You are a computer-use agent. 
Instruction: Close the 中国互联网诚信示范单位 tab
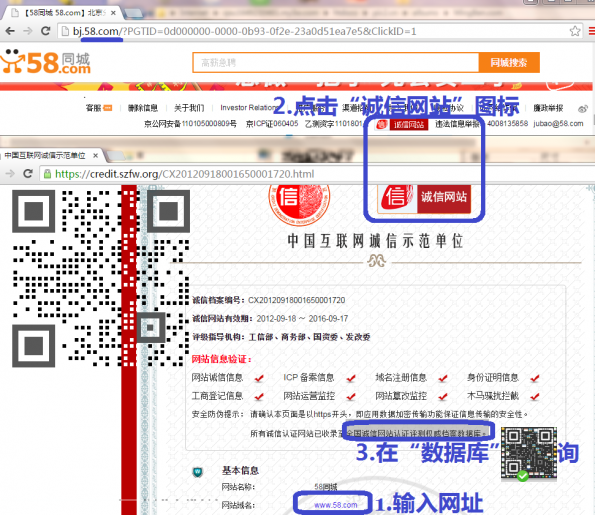click(96, 156)
